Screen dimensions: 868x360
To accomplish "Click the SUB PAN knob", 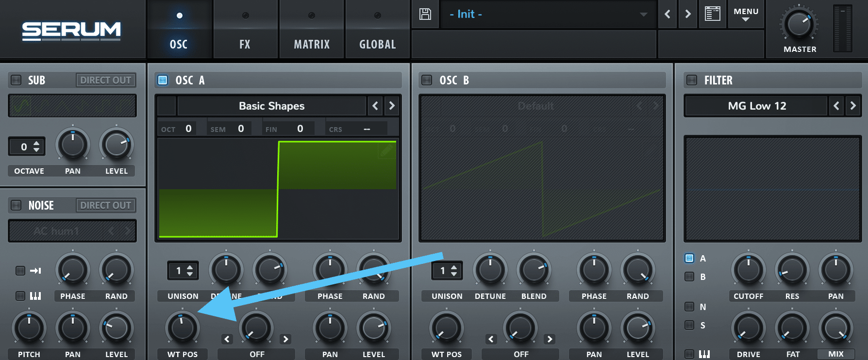I will (x=73, y=145).
